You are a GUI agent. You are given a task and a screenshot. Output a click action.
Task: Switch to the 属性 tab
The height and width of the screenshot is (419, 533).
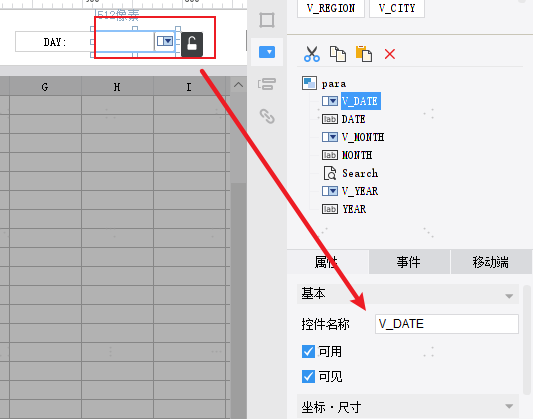[328, 262]
